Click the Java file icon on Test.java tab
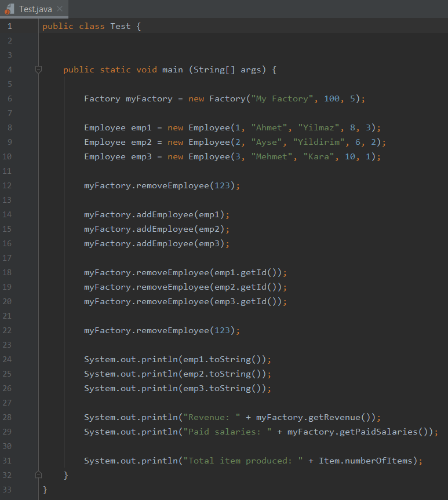The image size is (448, 500). coord(10,9)
